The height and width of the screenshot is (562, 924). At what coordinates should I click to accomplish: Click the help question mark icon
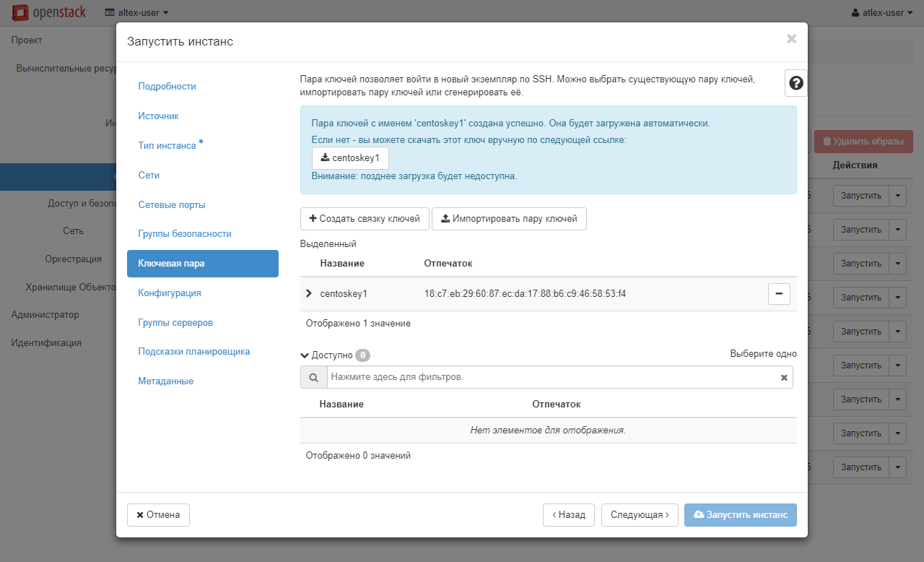click(796, 83)
